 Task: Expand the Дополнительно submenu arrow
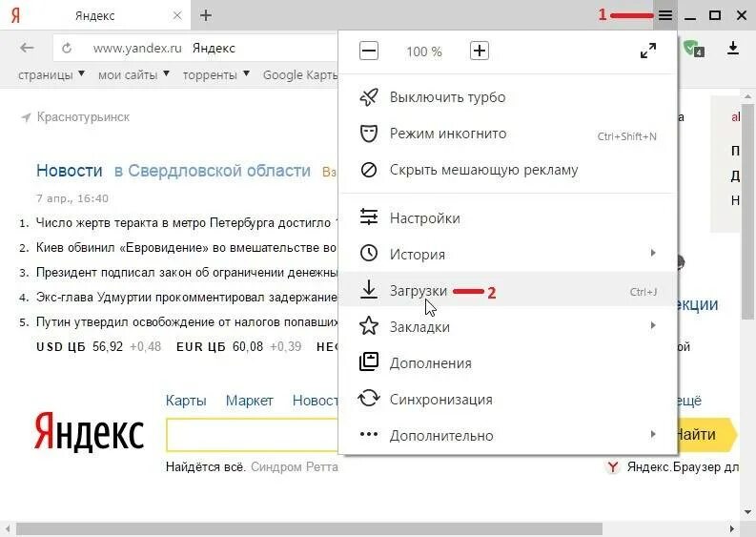[653, 434]
